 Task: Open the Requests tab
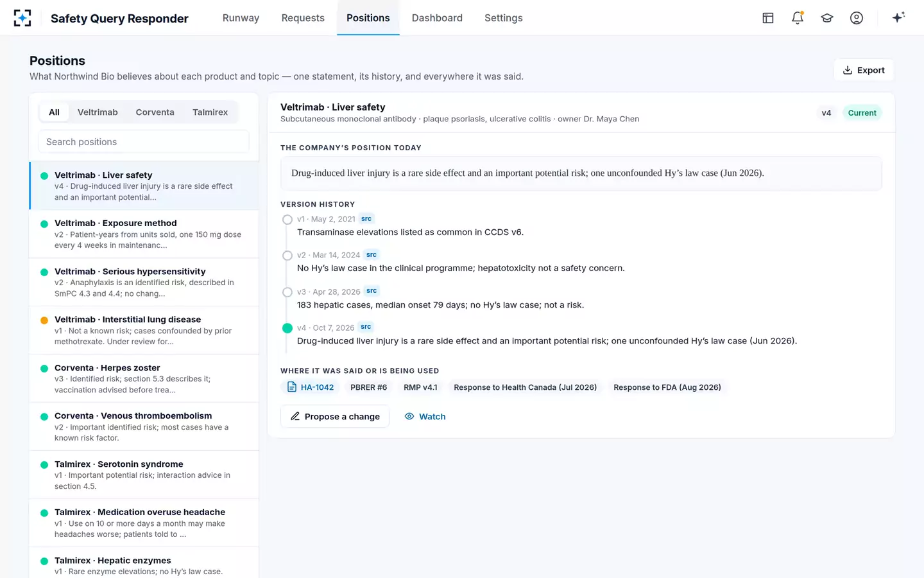303,18
